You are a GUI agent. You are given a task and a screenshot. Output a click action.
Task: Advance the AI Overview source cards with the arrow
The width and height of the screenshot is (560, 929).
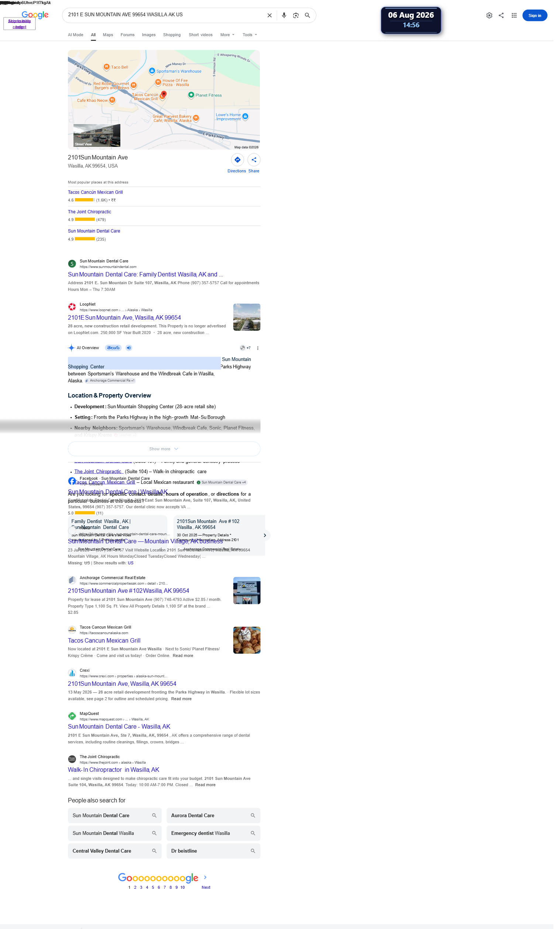coord(265,536)
